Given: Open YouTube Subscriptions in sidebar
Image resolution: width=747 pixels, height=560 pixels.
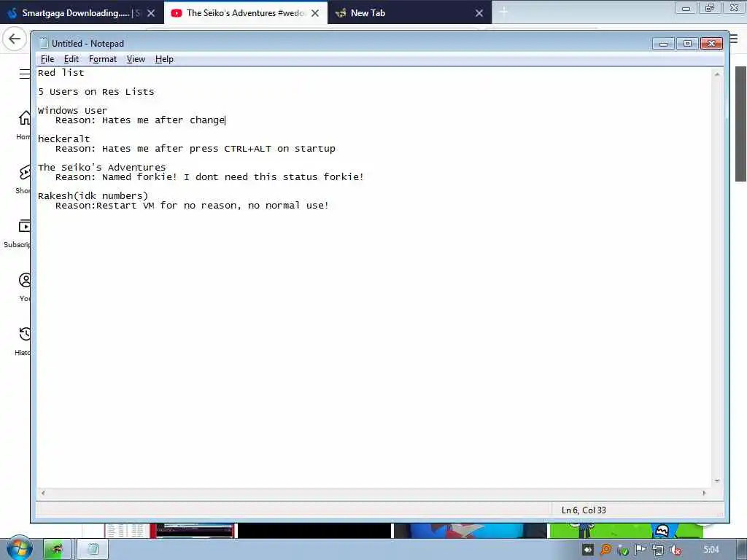Looking at the screenshot, I should (19, 233).
